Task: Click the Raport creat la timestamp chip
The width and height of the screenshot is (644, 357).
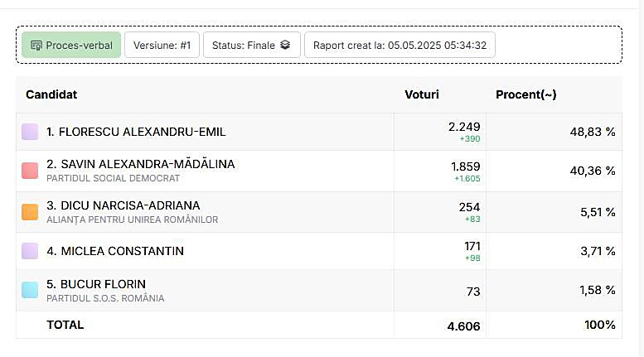Action: point(399,45)
